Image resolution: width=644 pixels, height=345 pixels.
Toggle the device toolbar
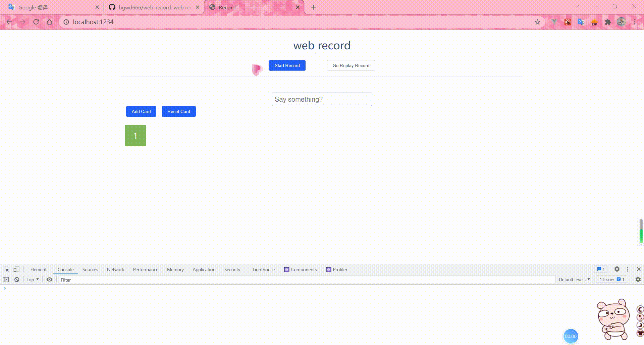[x=16, y=269]
